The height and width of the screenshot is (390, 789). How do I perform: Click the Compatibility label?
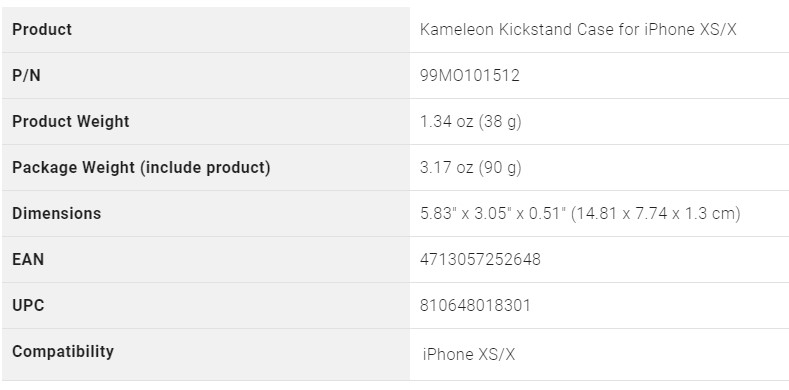pyautogui.click(x=63, y=351)
